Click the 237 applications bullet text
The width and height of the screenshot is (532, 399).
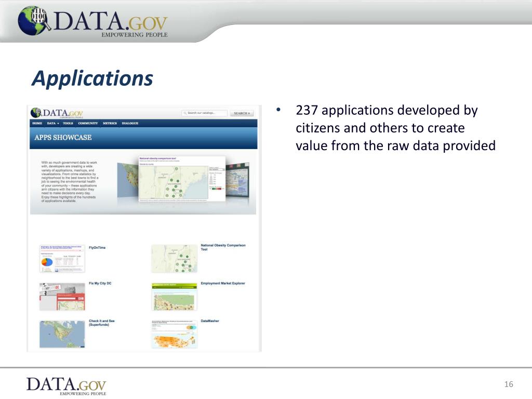tap(395, 128)
